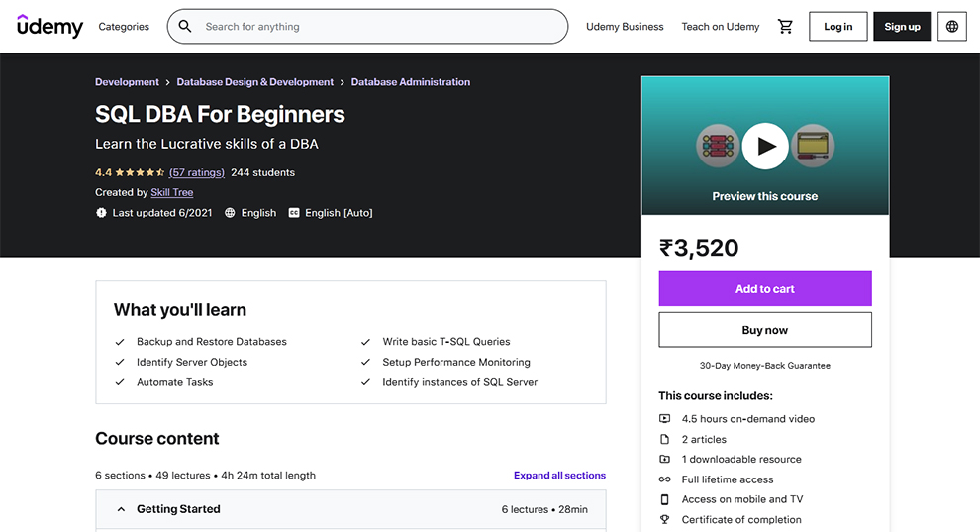This screenshot has height=532, width=980.
Task: Click the articles file icon
Action: point(665,440)
